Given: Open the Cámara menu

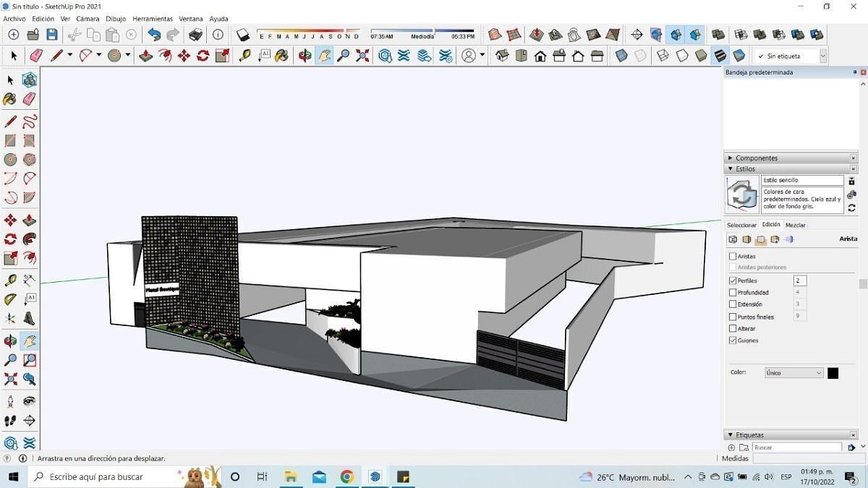Looking at the screenshot, I should point(88,19).
